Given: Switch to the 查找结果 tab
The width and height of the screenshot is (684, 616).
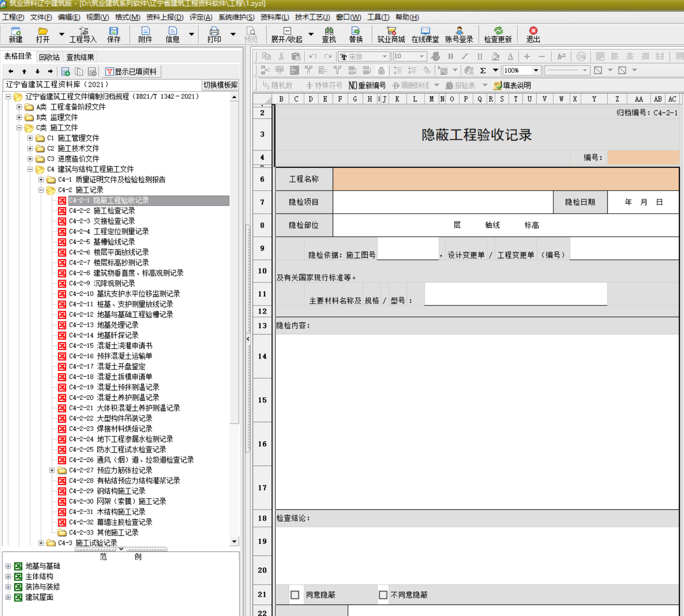Looking at the screenshot, I should [80, 57].
